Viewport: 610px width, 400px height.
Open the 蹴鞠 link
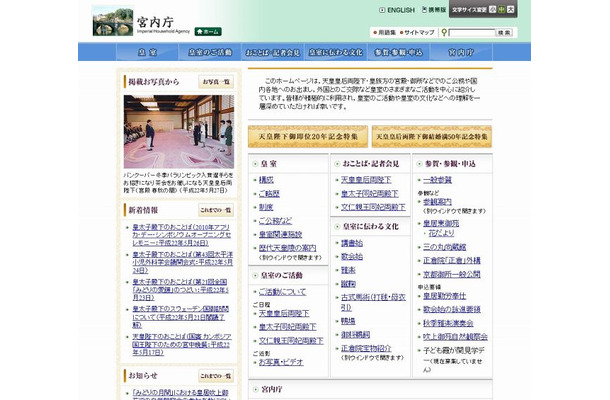coord(348,284)
